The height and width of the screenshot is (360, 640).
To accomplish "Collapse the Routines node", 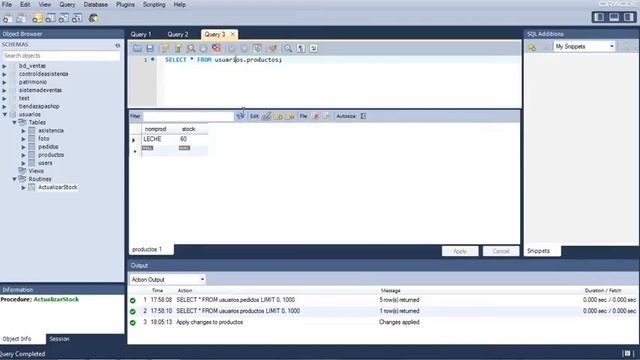I will tap(14, 179).
